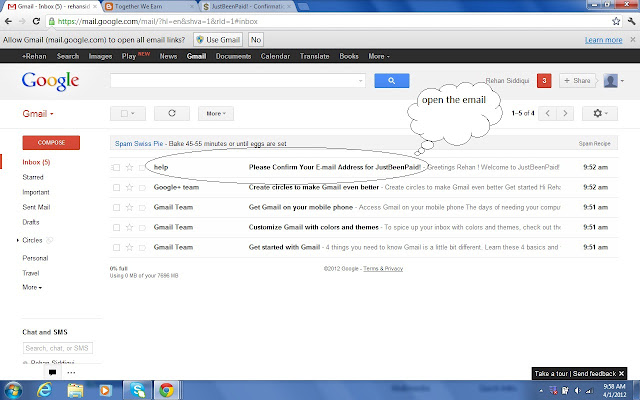
Task: Star the Google+ team email
Action: point(129,187)
